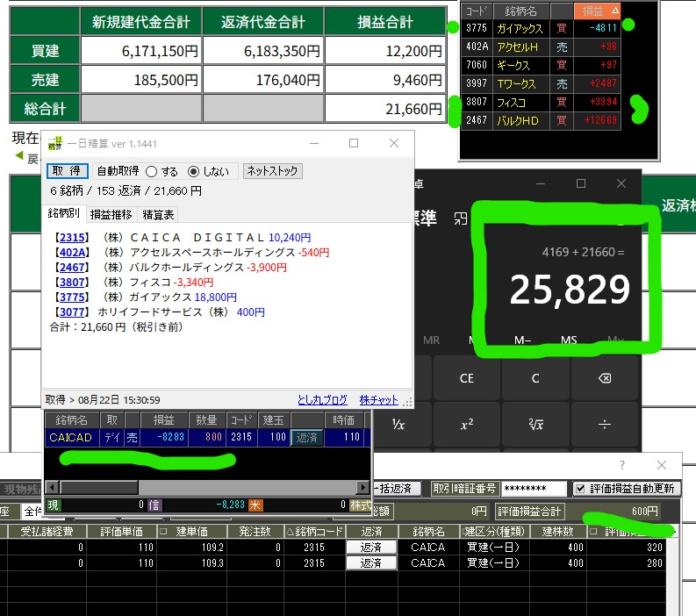Click 返済 button in CAICAD position row

[306, 438]
